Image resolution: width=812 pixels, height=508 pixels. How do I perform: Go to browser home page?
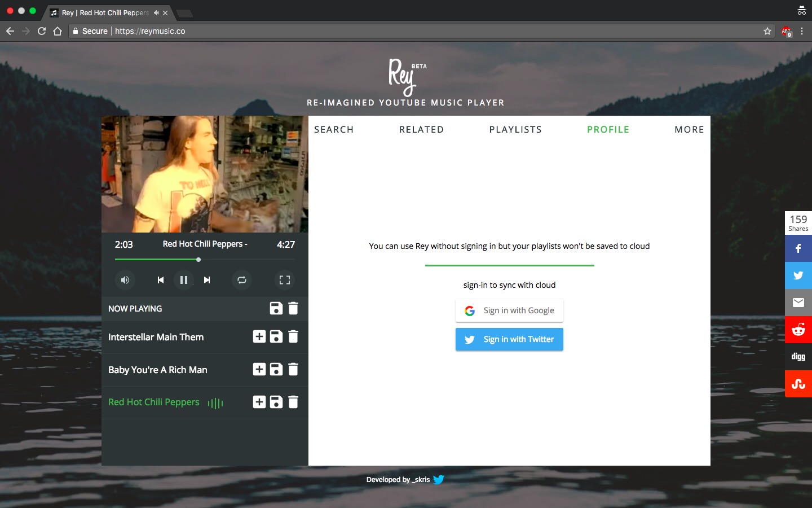point(58,31)
